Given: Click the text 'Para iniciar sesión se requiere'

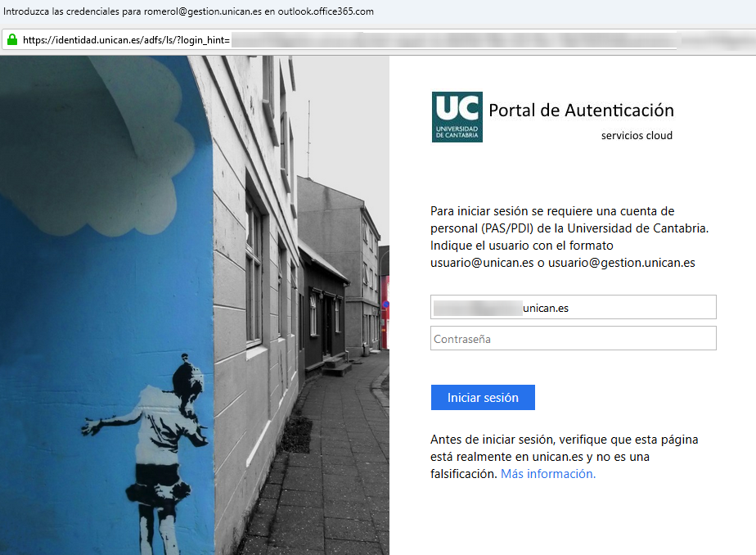Looking at the screenshot, I should coord(511,211).
